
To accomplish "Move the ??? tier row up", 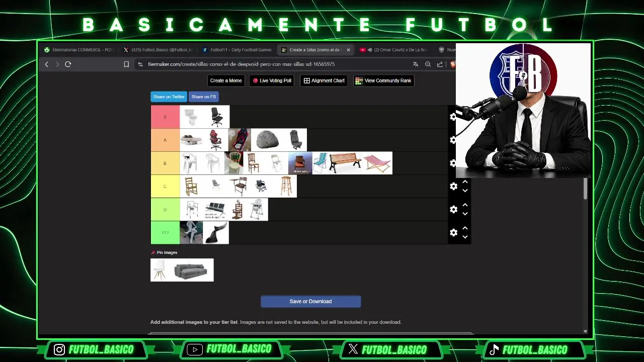I will point(465,228).
